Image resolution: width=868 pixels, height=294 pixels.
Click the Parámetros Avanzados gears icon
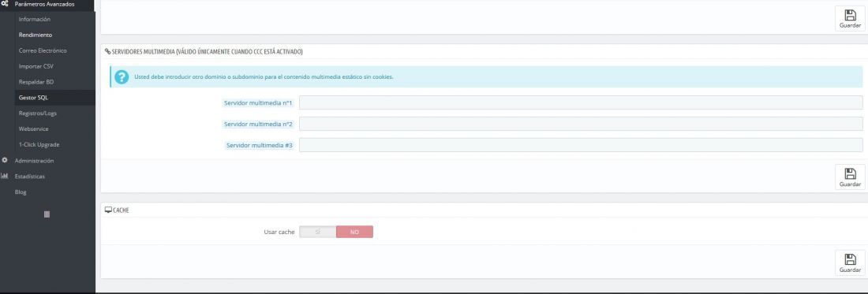5,4
